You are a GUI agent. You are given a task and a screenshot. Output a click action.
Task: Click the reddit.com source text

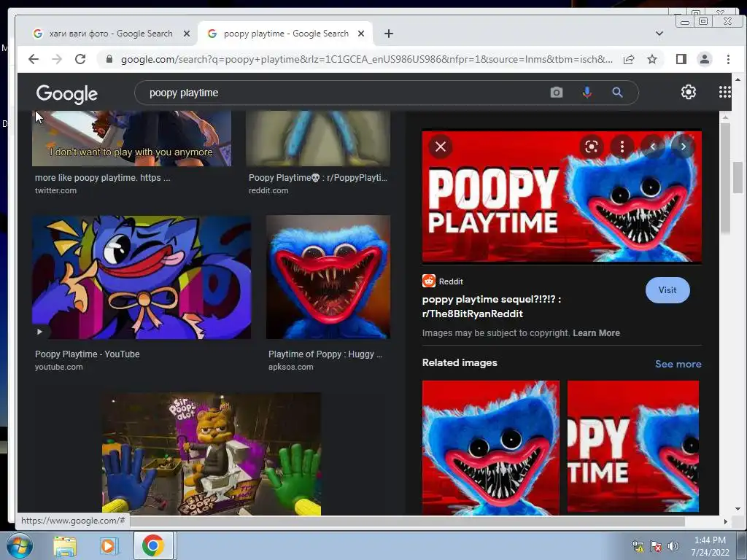coord(268,190)
